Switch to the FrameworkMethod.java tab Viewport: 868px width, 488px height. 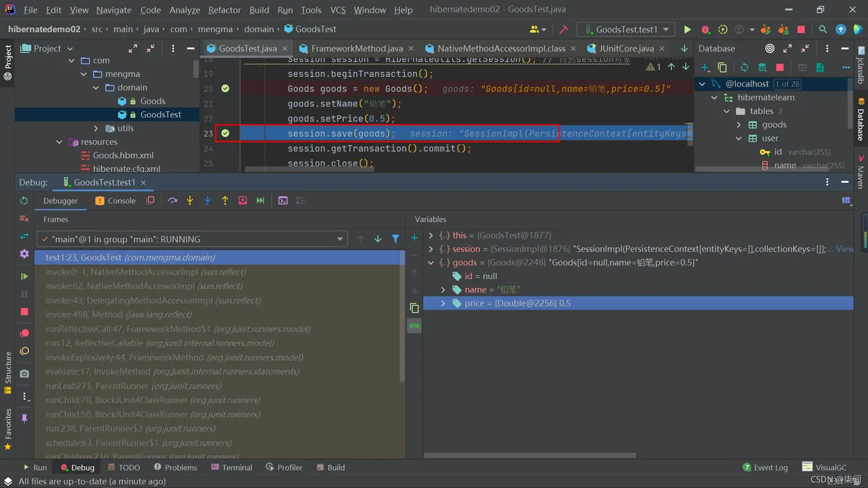point(356,48)
